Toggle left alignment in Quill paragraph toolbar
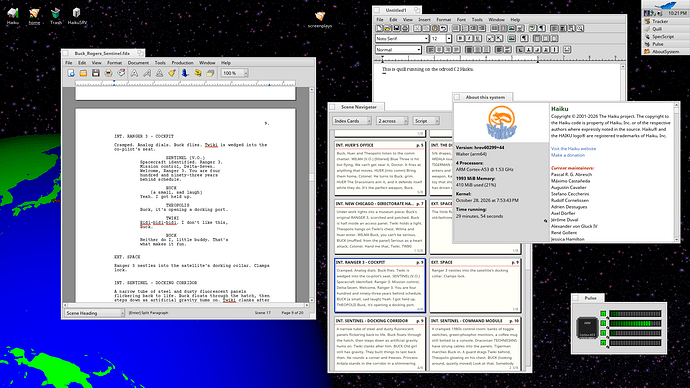Image resolution: width=690 pixels, height=388 pixels. click(430, 50)
